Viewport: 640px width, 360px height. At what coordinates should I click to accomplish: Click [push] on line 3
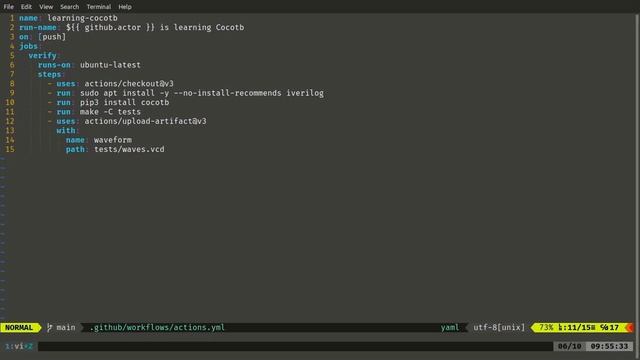coord(52,37)
